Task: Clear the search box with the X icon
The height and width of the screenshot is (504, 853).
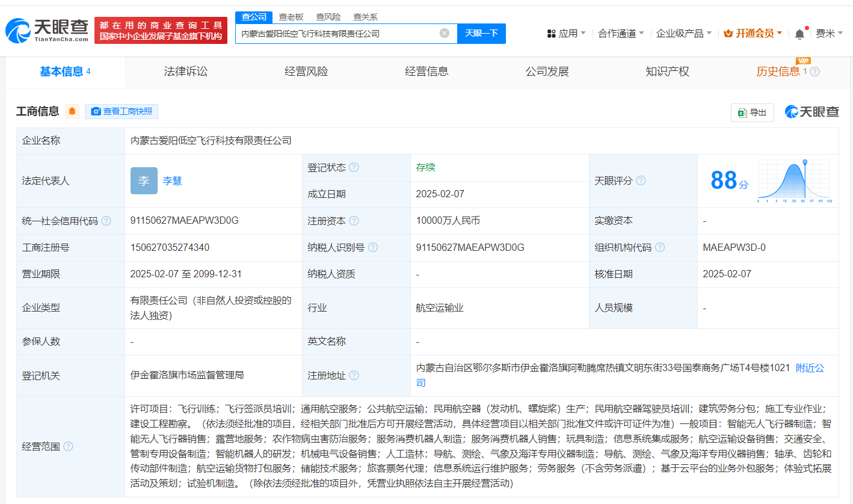Action: [x=444, y=33]
